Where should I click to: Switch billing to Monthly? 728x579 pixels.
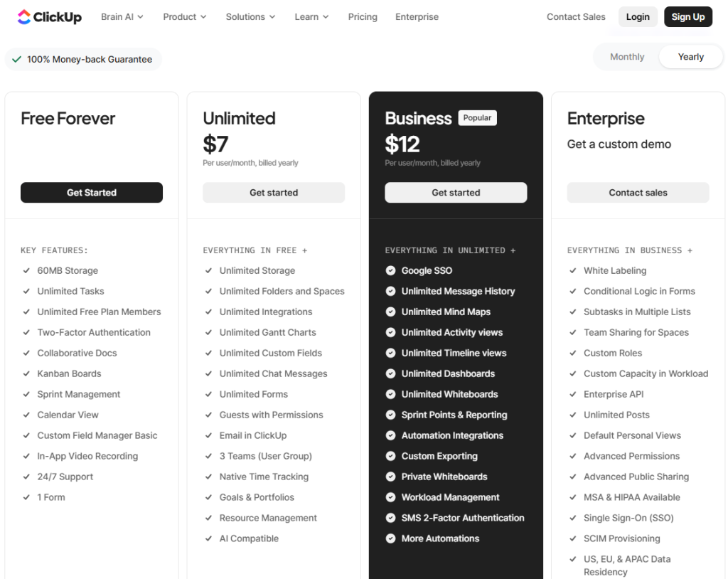627,57
